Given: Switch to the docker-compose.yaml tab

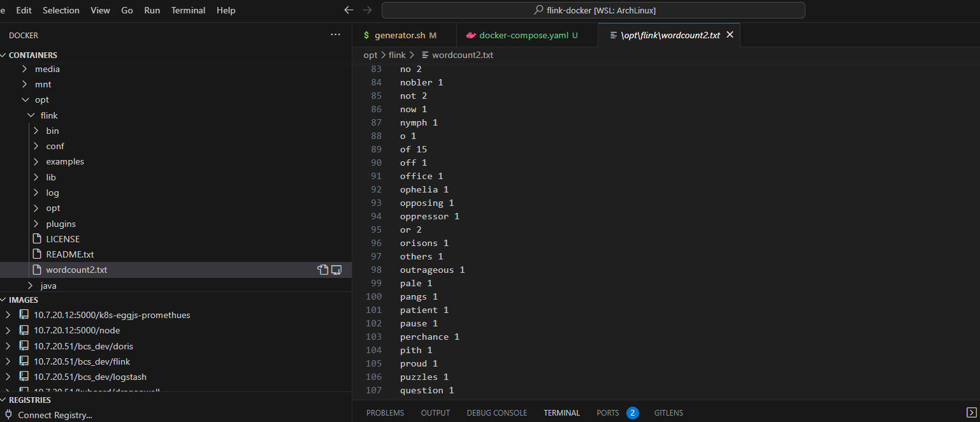Looking at the screenshot, I should (x=528, y=35).
